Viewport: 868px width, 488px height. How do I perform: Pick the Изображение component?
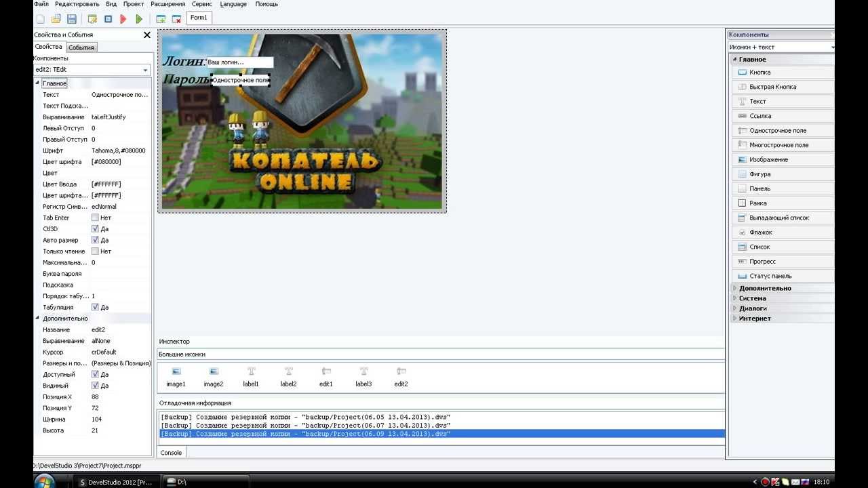click(783, 160)
